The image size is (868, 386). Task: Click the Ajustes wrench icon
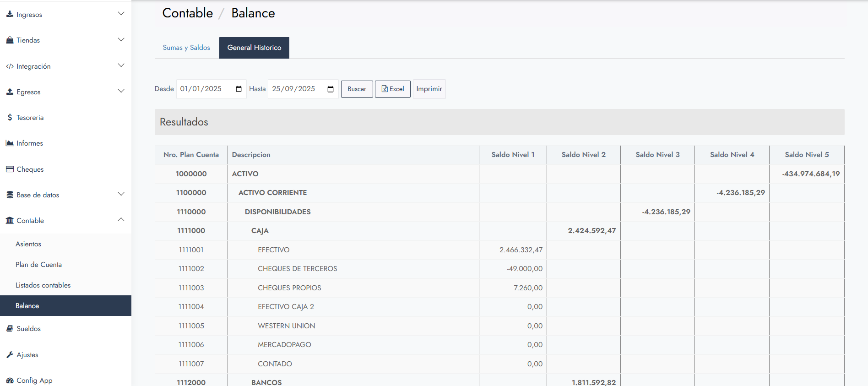[10, 355]
